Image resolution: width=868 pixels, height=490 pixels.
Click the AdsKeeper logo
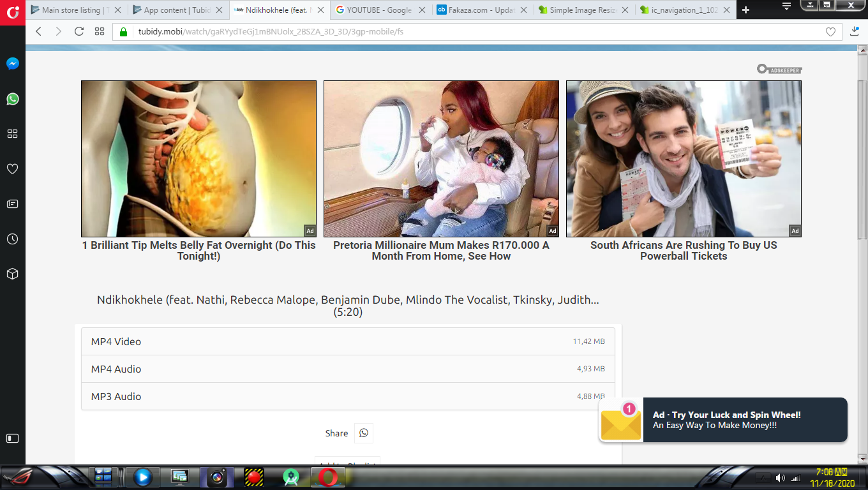(x=779, y=70)
